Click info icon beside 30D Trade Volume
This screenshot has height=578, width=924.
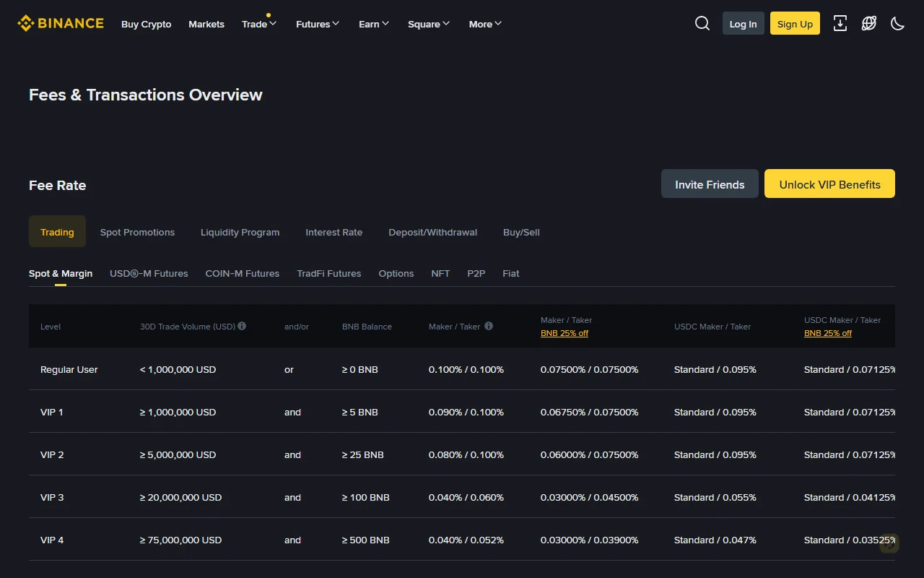pyautogui.click(x=242, y=326)
